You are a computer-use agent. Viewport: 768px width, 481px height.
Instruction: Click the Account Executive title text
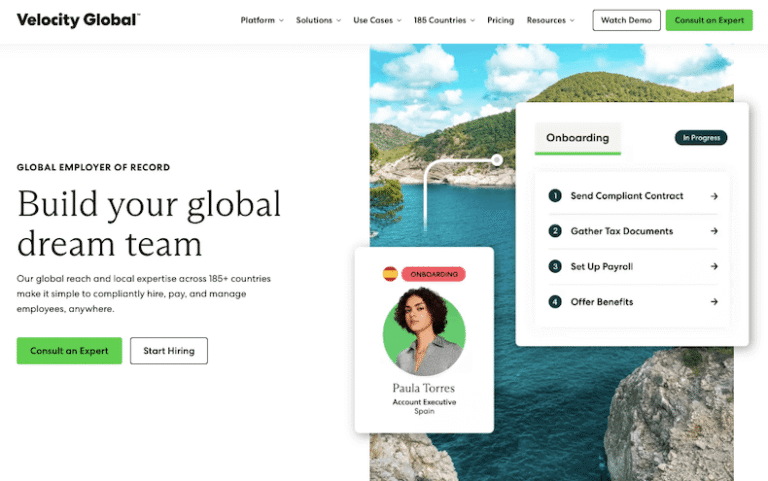coord(424,402)
